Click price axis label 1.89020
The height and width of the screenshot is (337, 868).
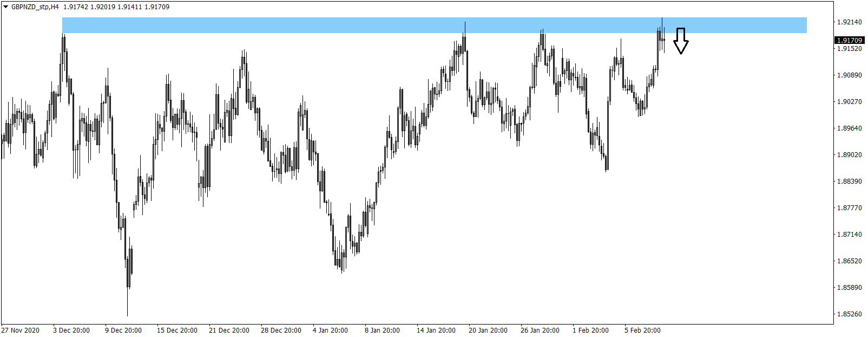point(850,155)
